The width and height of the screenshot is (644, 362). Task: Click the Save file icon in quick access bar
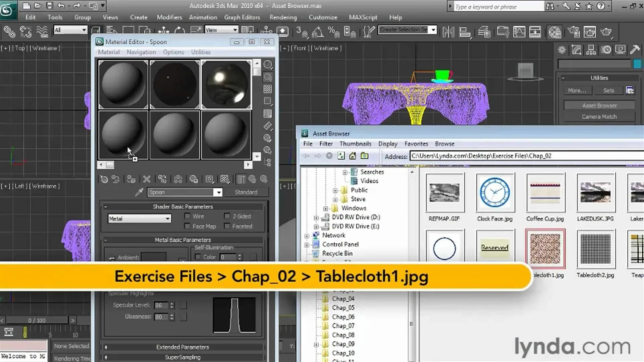(50, 5)
